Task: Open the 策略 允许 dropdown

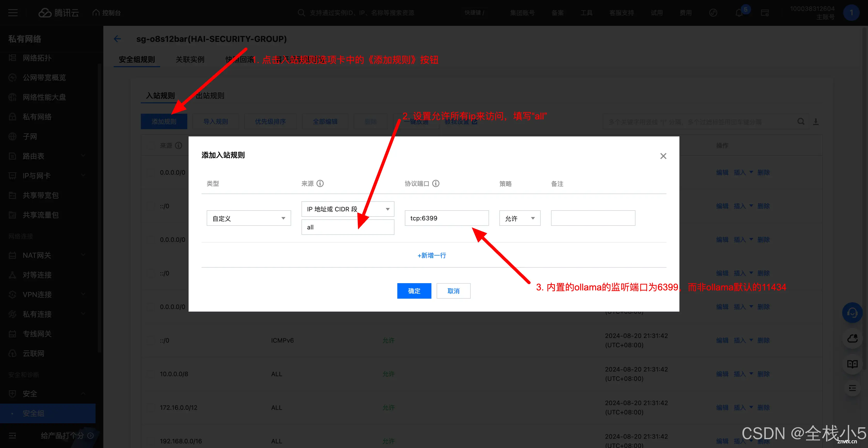Action: point(520,218)
